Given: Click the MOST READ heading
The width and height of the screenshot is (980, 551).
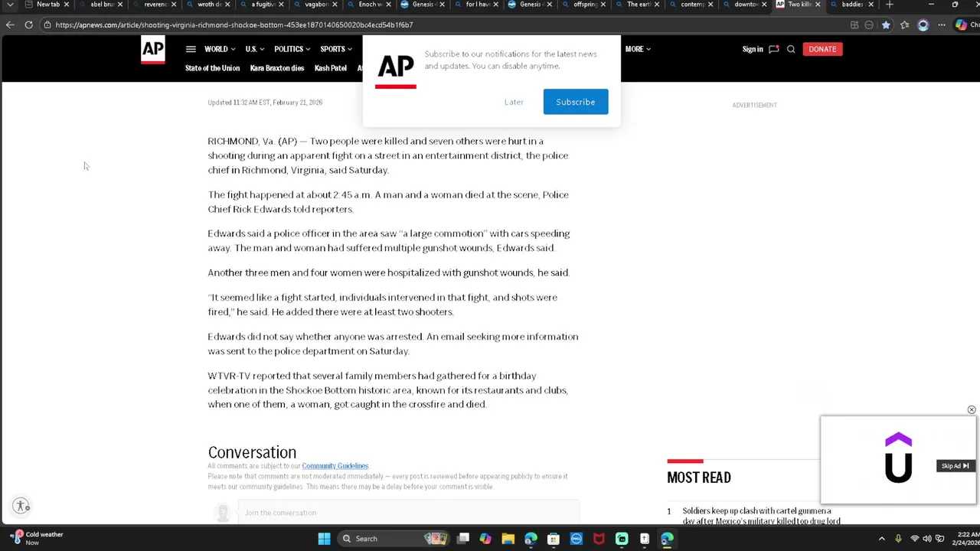Looking at the screenshot, I should (x=698, y=478).
